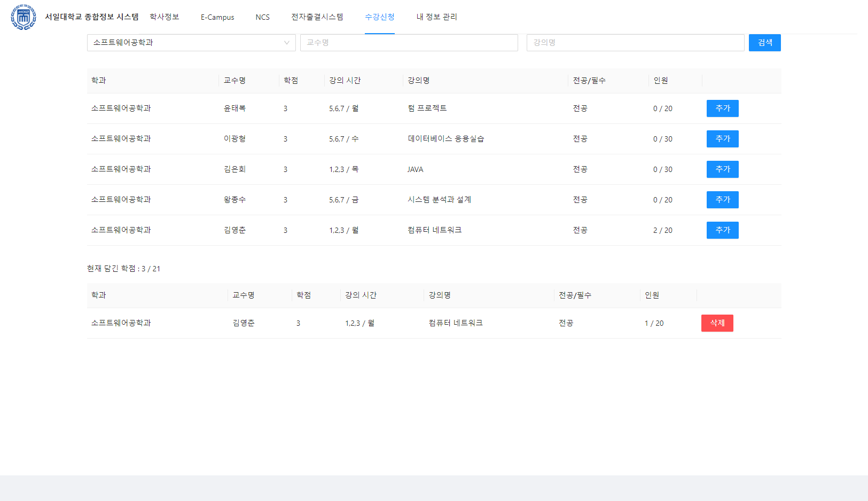Add the JAVA course
The height and width of the screenshot is (501, 868).
pos(722,169)
